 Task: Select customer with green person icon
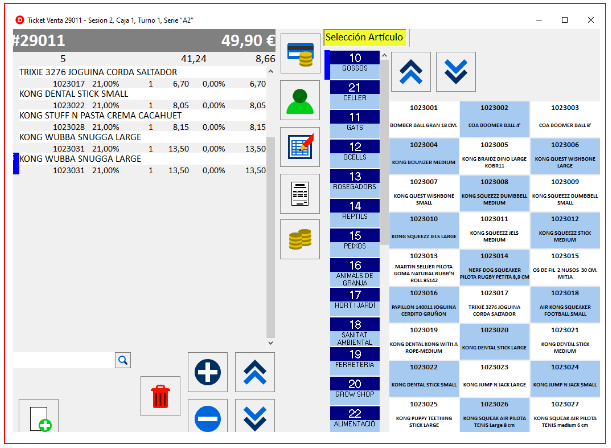tap(300, 100)
